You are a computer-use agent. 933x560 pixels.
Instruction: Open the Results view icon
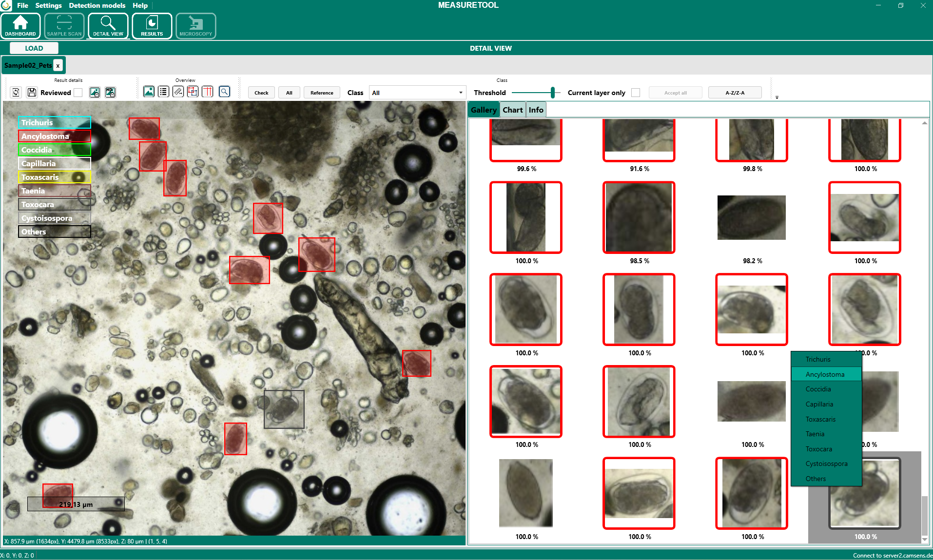pyautogui.click(x=152, y=26)
